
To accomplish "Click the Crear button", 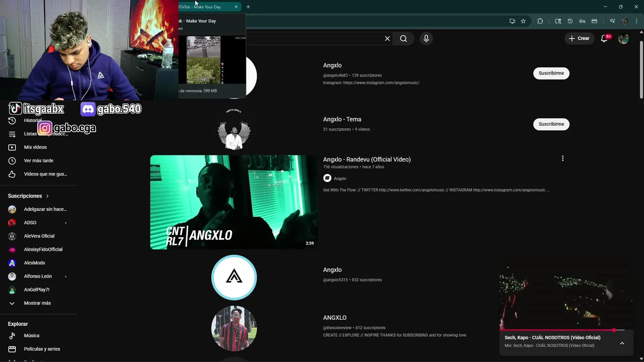I will pos(579,38).
